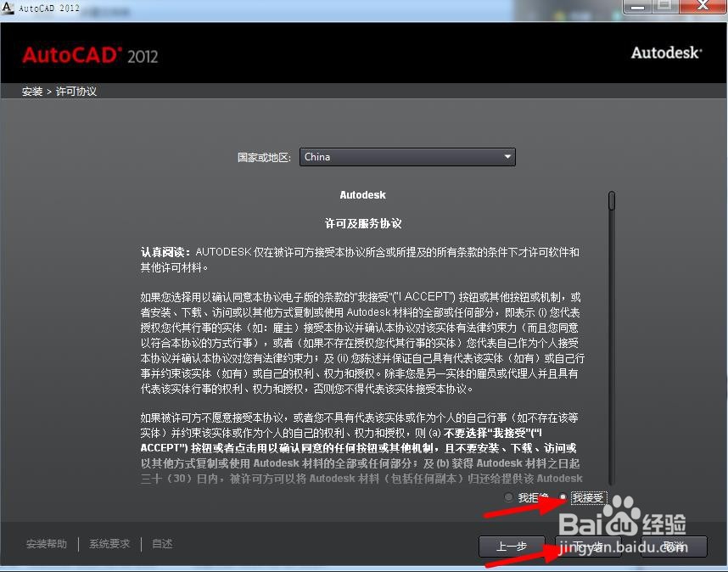This screenshot has width=728, height=572.
Task: Open the 安装帮助 installation help link
Action: (47, 544)
